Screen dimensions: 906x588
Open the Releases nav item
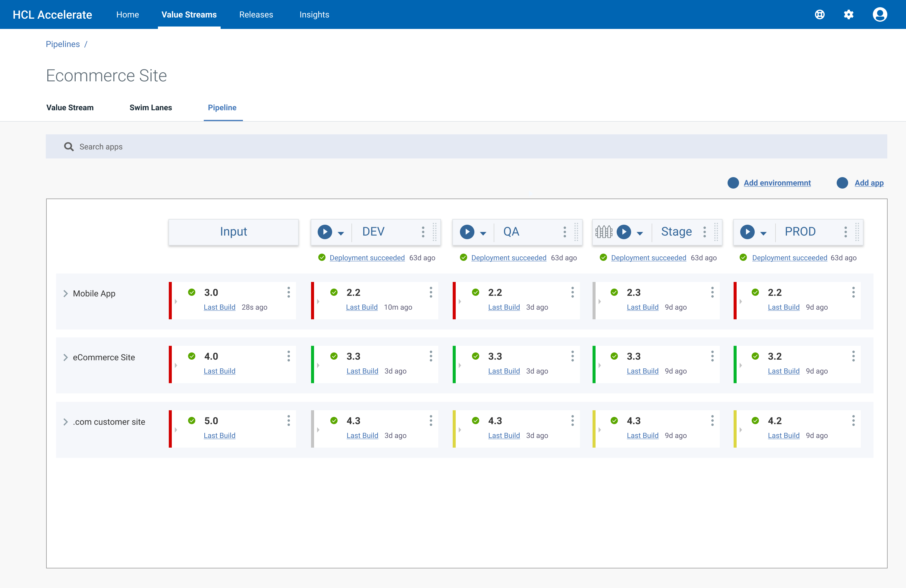(x=256, y=14)
